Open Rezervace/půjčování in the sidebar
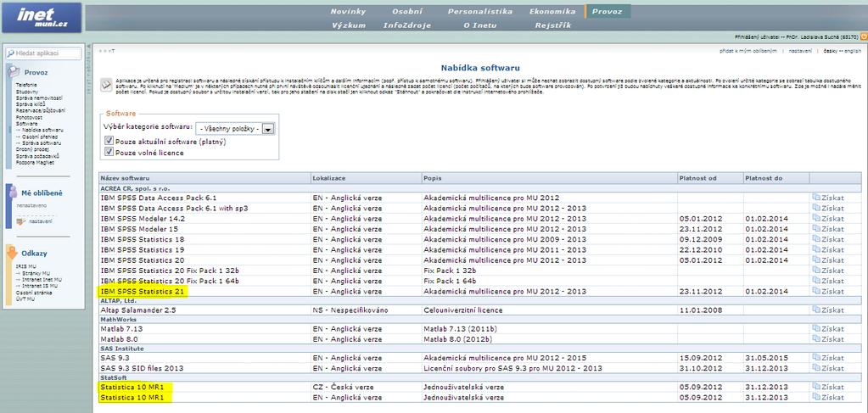The height and width of the screenshot is (413, 868). click(x=41, y=111)
